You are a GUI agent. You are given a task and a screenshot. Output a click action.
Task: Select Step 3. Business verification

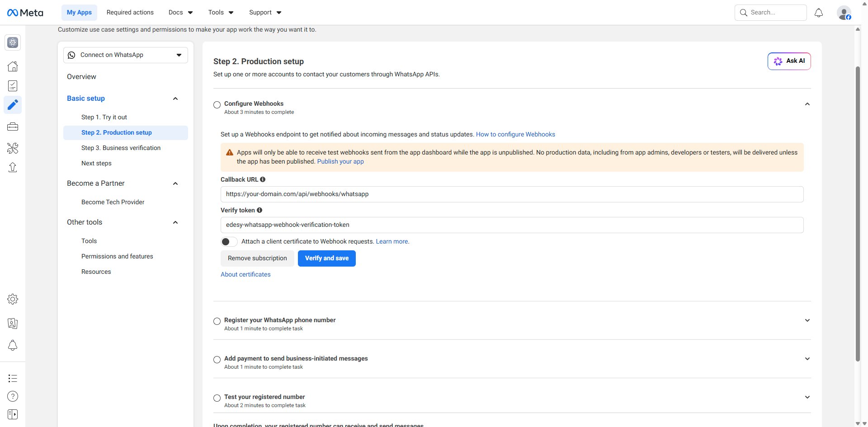click(121, 148)
